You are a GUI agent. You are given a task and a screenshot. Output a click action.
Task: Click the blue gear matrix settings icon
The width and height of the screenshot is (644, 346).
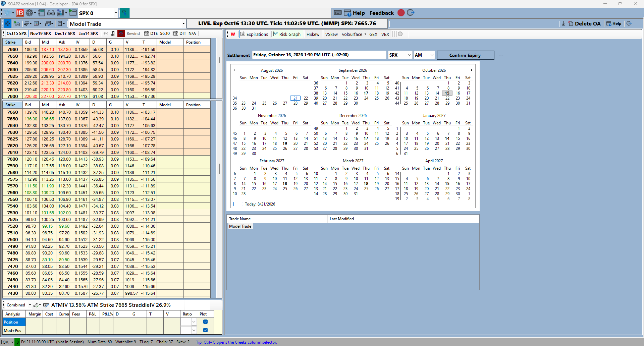(x=7, y=24)
